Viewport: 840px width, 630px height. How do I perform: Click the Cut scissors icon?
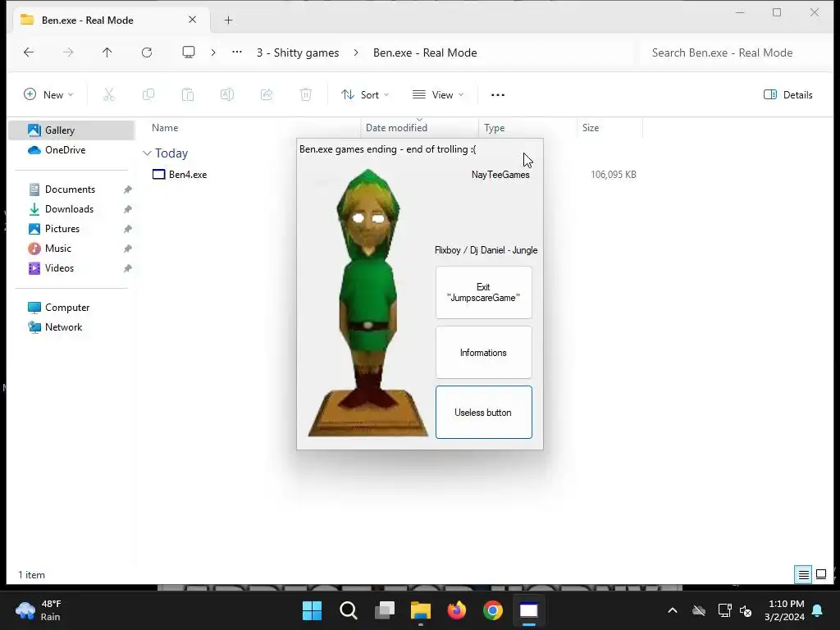[x=109, y=95]
